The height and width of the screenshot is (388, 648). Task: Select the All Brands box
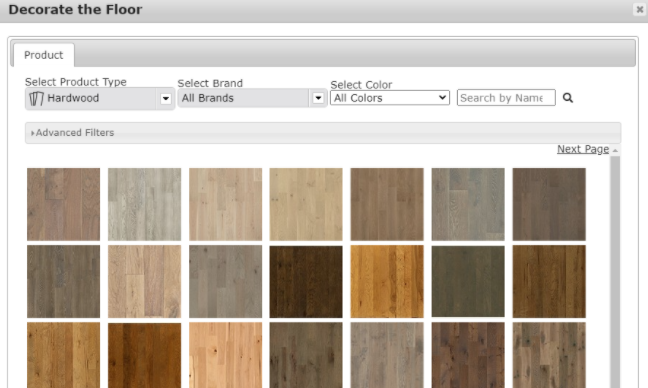[x=252, y=98]
